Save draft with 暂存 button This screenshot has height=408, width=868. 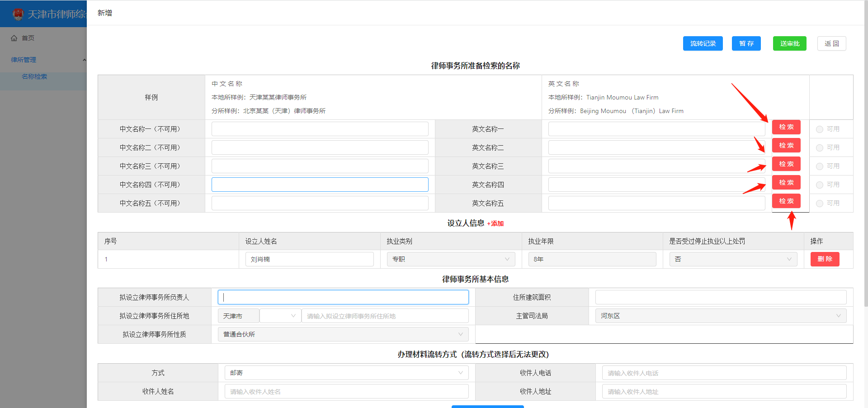pos(746,43)
